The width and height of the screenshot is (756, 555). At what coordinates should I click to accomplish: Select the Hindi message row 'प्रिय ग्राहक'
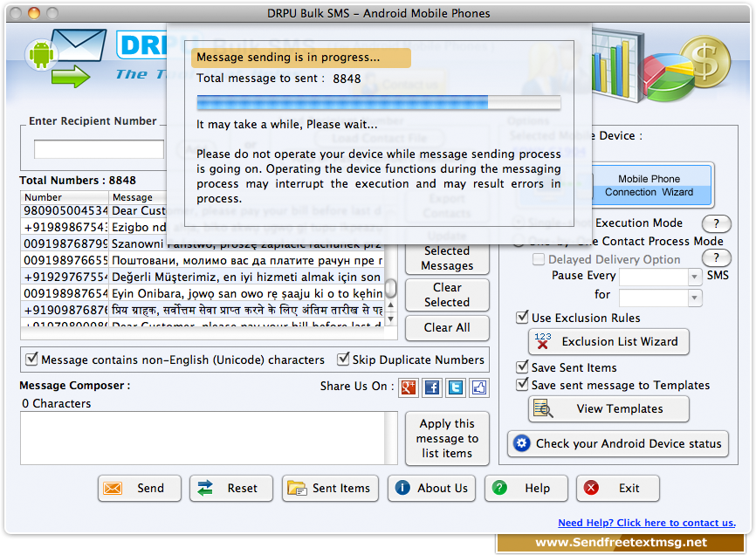[x=203, y=310]
